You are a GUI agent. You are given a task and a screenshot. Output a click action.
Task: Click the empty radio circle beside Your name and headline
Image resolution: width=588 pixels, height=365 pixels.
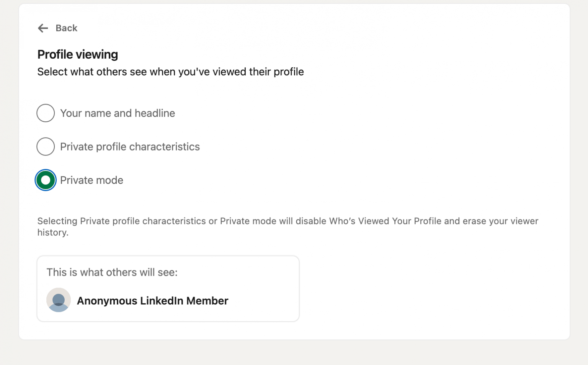[x=46, y=113]
